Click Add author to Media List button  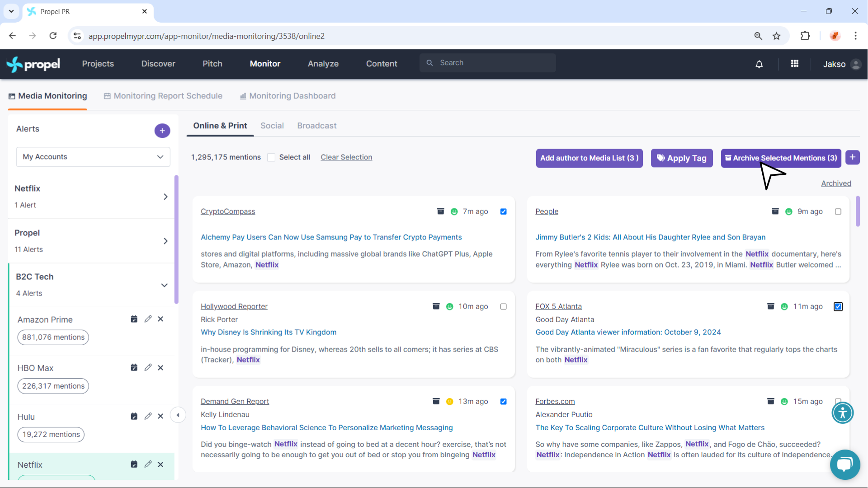pos(589,158)
